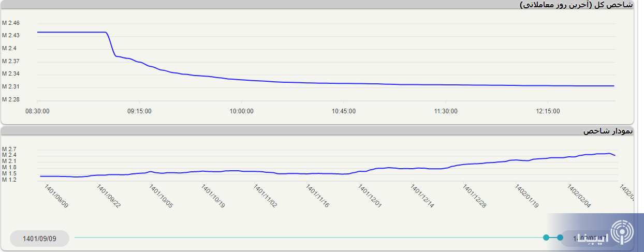This screenshot has height=252, width=644.
Task: Click the M 2.46 value on the upper chart axis
Action: 11,23
